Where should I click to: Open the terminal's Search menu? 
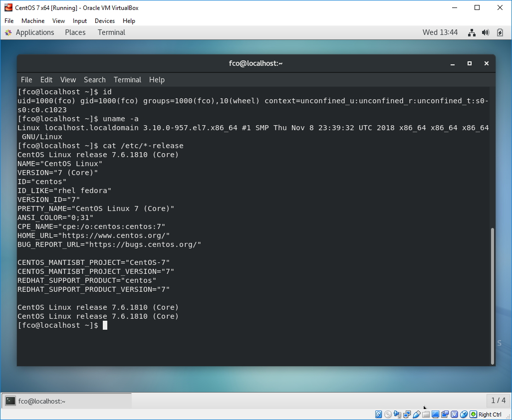pos(94,80)
